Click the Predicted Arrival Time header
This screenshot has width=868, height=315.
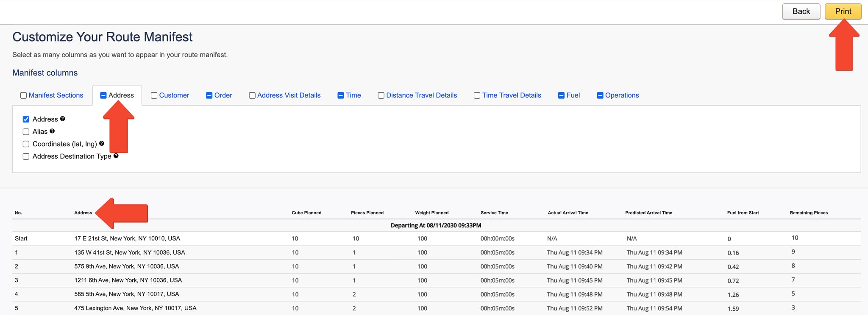[649, 213]
